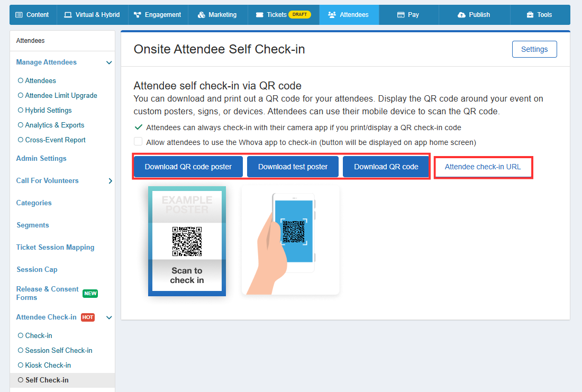The image size is (582, 392).
Task: Select Kiosk Check-in item
Action: pyautogui.click(x=44, y=365)
